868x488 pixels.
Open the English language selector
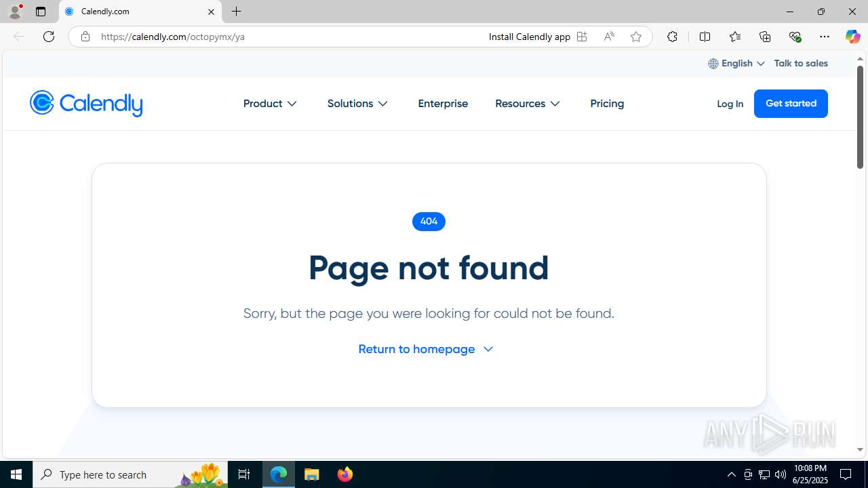coord(736,63)
